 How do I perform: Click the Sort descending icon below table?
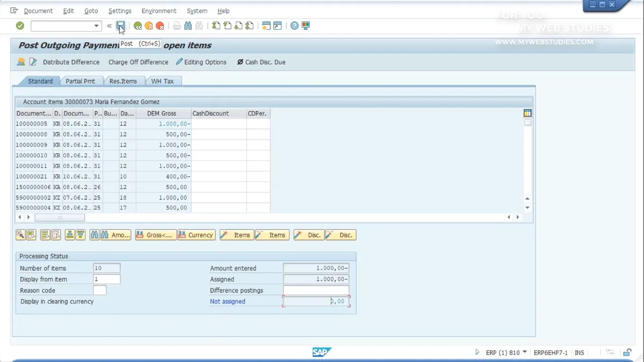81,235
